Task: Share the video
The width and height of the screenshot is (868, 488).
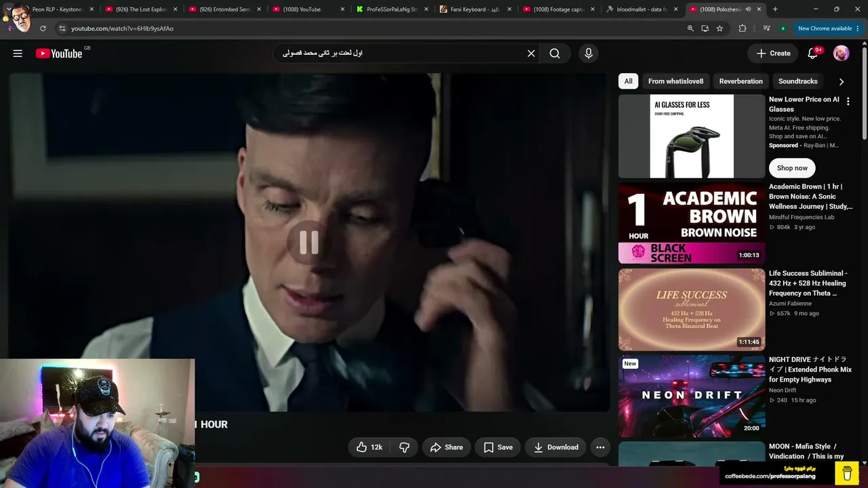Action: click(446, 447)
